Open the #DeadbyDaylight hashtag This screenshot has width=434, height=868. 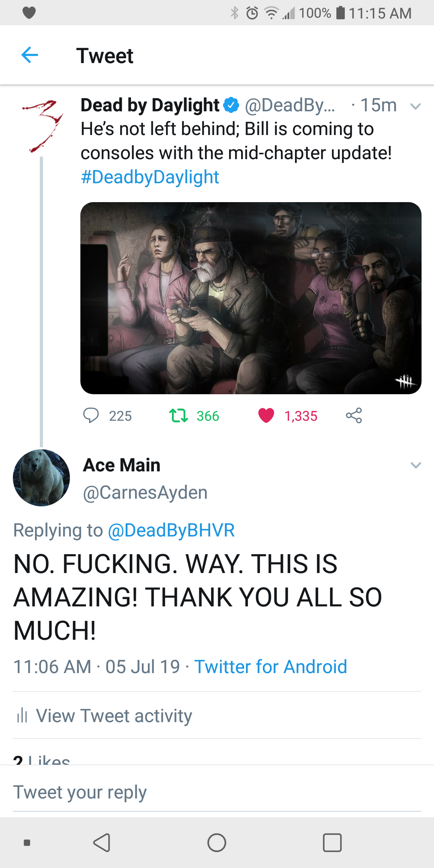[x=150, y=177]
